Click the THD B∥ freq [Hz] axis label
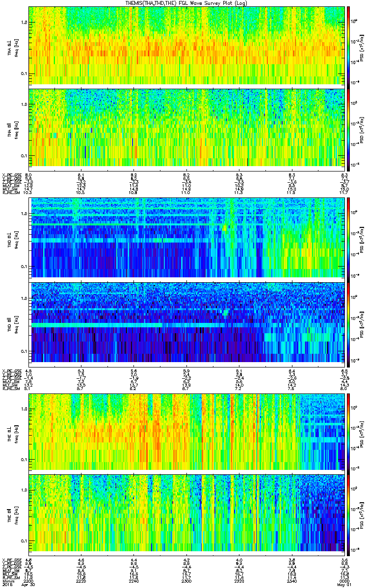368x588 pixels. coord(12,326)
